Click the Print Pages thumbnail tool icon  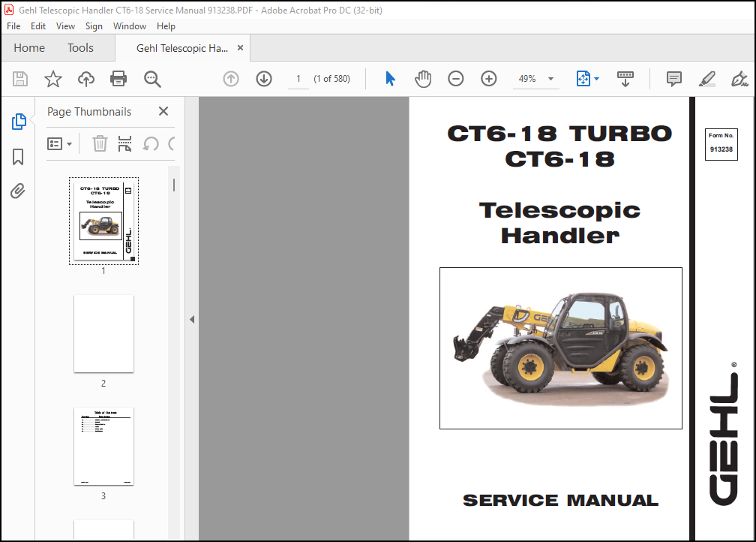pos(124,143)
